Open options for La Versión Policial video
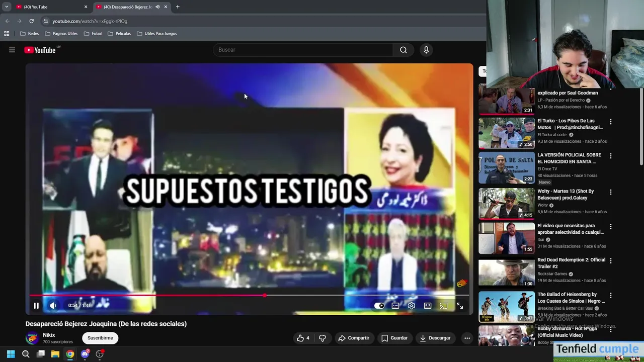Screen dimensions: 644x362 pyautogui.click(x=611, y=156)
